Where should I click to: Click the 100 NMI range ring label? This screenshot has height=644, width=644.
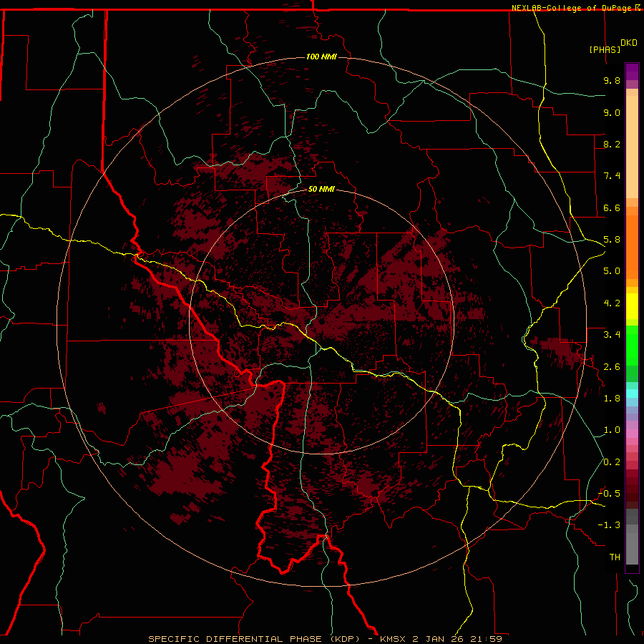321,57
